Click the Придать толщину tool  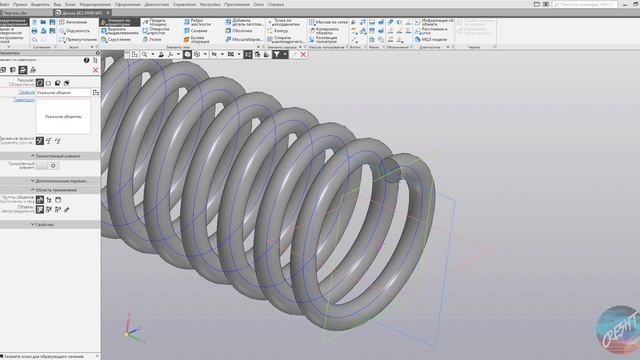[154, 22]
